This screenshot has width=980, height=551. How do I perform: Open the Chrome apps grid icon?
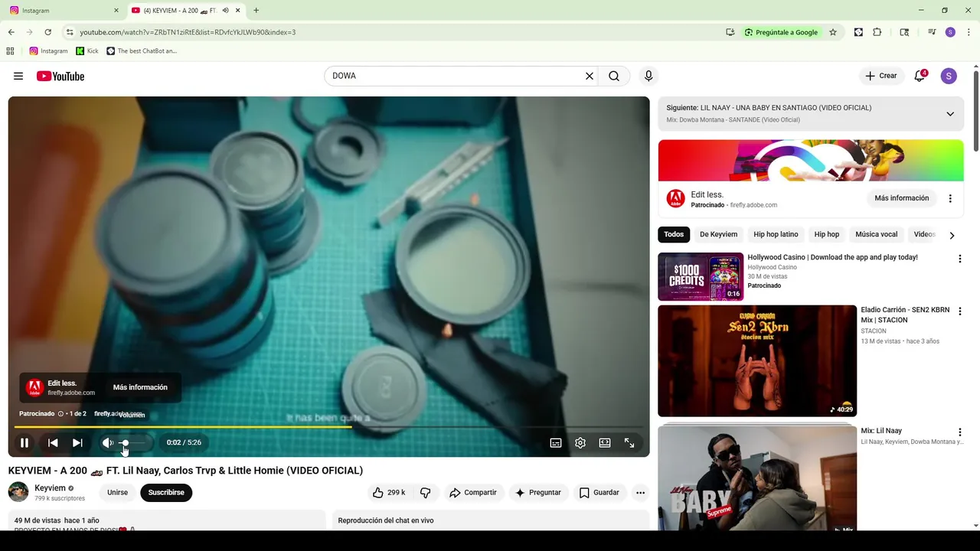(10, 51)
